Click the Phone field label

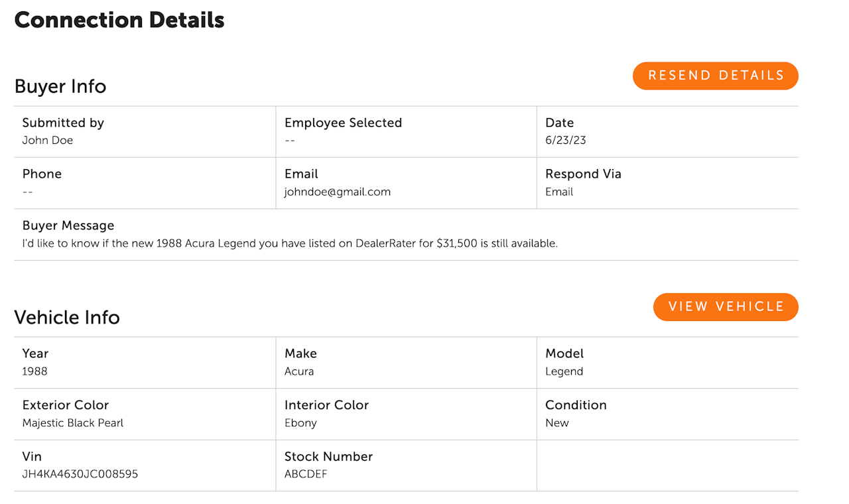[42, 174]
